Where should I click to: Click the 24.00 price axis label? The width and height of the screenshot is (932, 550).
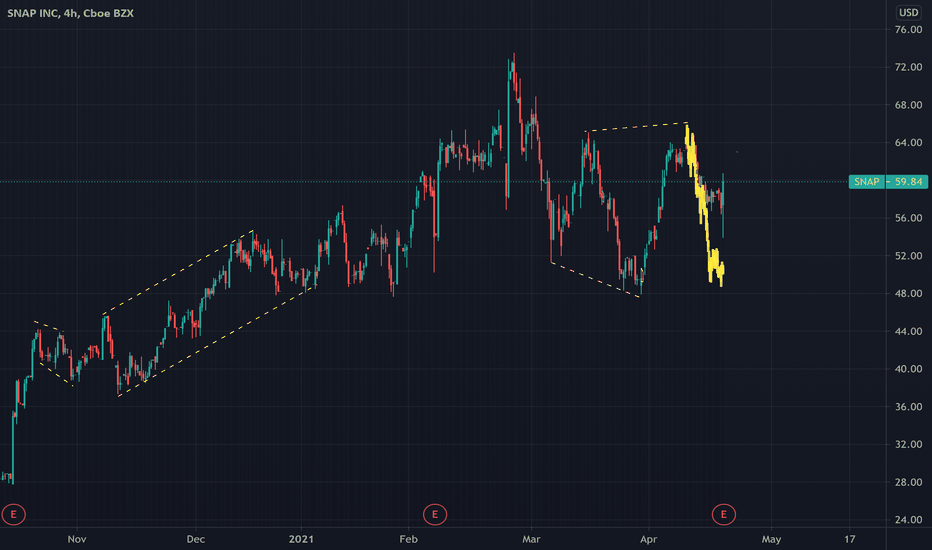tap(908, 520)
